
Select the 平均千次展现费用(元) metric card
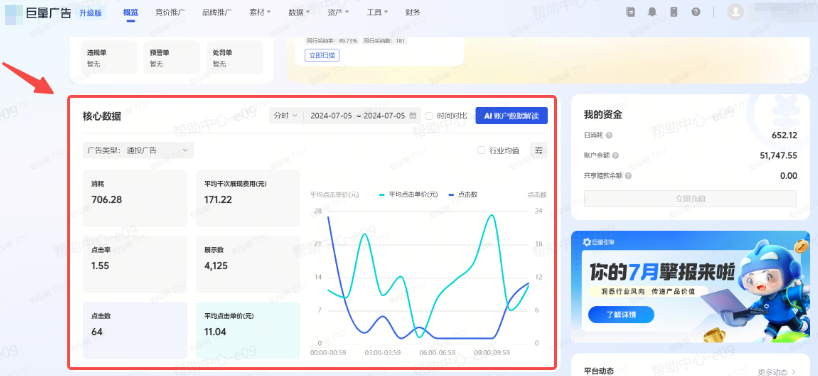click(x=248, y=198)
